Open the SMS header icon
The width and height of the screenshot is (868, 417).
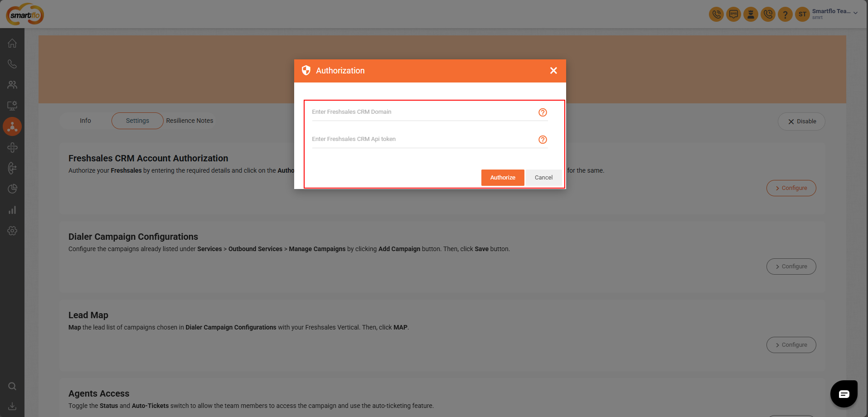point(733,14)
